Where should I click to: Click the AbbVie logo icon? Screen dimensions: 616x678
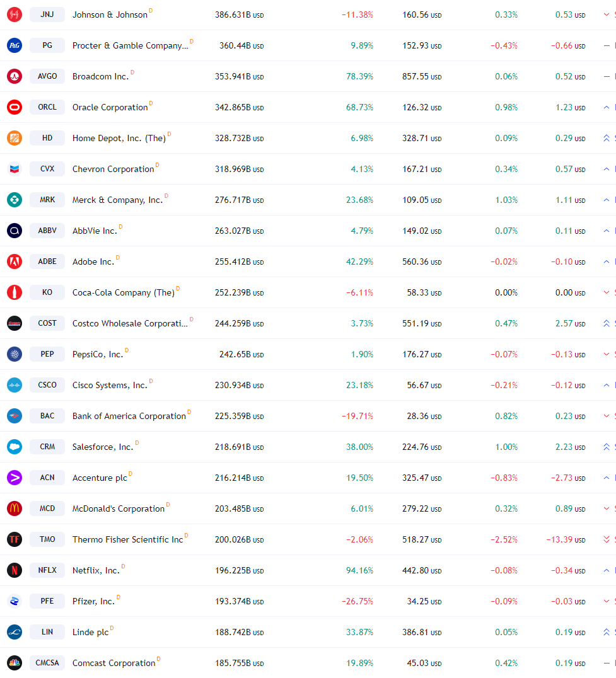[15, 231]
